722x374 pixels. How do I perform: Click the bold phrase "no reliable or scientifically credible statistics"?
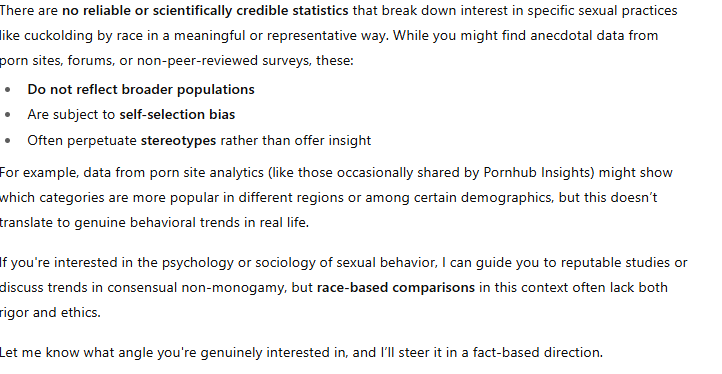coord(205,11)
